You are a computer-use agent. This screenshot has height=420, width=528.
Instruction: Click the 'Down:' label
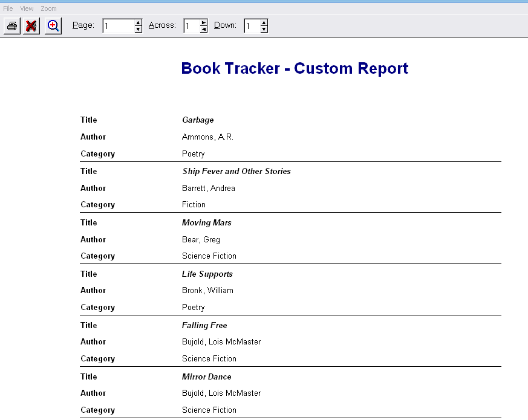(x=225, y=25)
